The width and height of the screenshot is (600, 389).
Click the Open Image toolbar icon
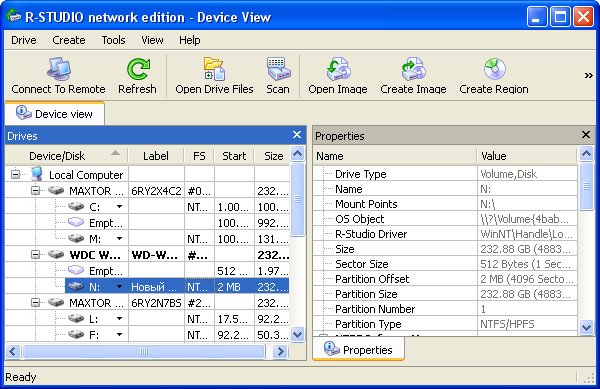(x=338, y=69)
